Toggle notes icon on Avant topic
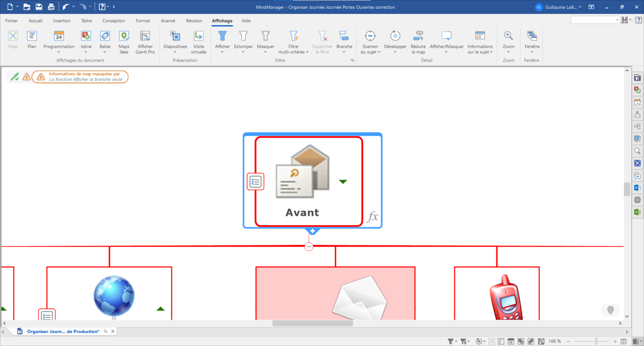Image resolution: width=644 pixels, height=346 pixels. [256, 182]
